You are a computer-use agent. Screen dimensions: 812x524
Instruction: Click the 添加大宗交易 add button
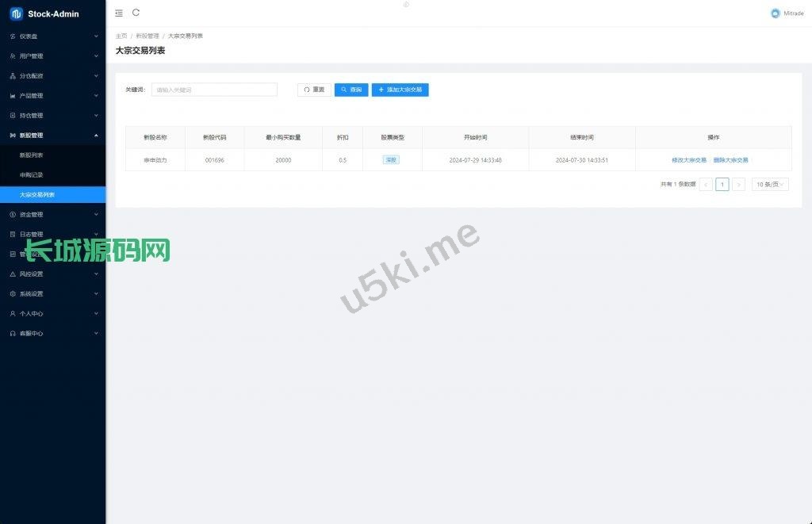pos(400,90)
